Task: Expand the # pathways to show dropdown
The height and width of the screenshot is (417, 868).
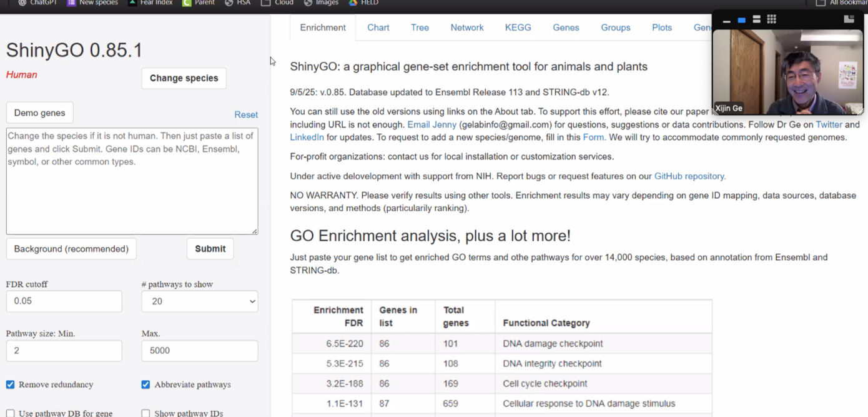Action: [200, 301]
